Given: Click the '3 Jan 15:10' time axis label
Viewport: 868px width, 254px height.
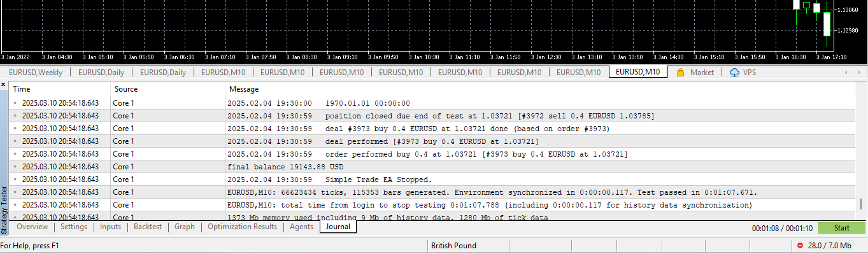Looking at the screenshot, I should coord(709,57).
